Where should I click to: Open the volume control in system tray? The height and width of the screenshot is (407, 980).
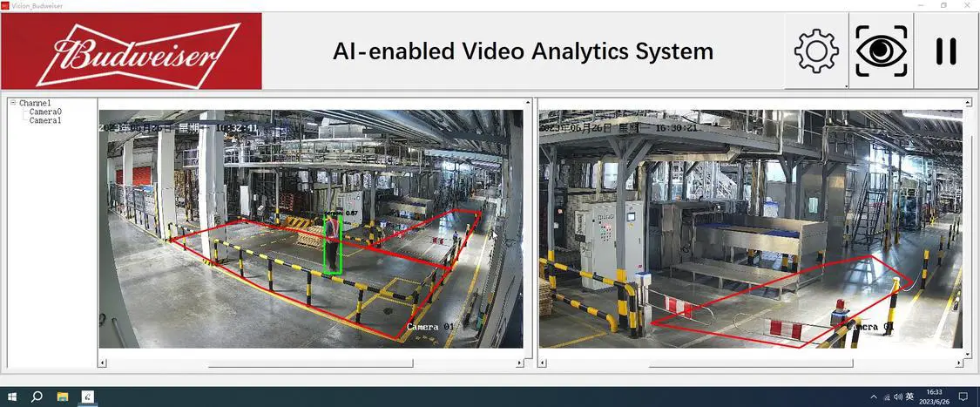tap(898, 397)
